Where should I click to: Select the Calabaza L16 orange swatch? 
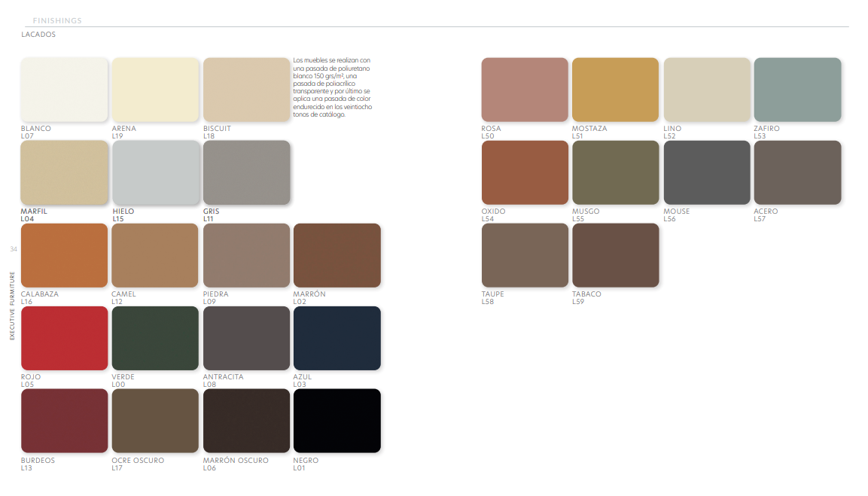pyautogui.click(x=64, y=255)
